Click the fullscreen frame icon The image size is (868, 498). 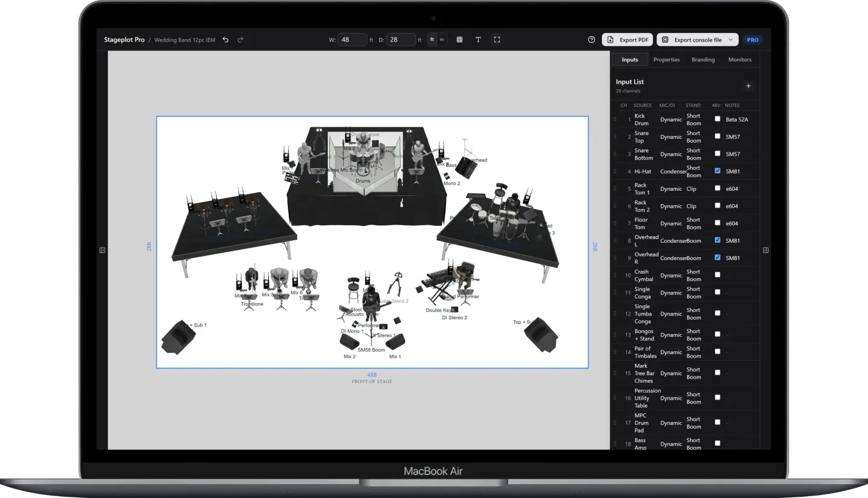point(497,40)
